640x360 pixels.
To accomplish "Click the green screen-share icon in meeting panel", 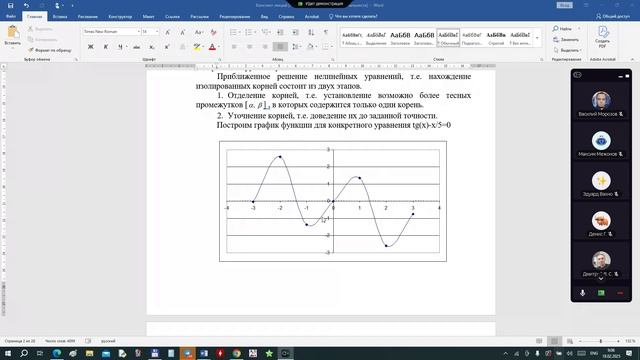I will click(x=601, y=293).
